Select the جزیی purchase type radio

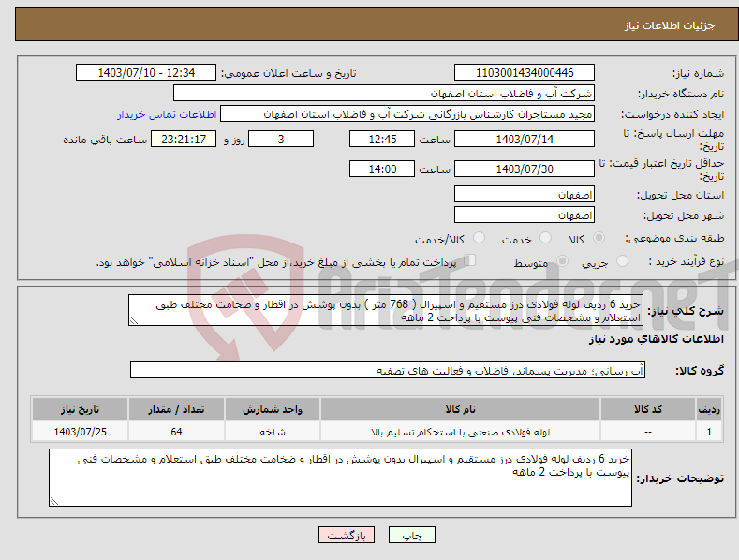click(x=622, y=260)
